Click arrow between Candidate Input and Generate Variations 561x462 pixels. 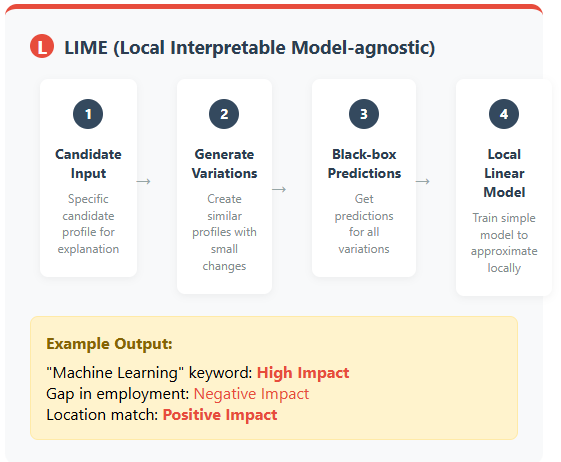pos(143,182)
